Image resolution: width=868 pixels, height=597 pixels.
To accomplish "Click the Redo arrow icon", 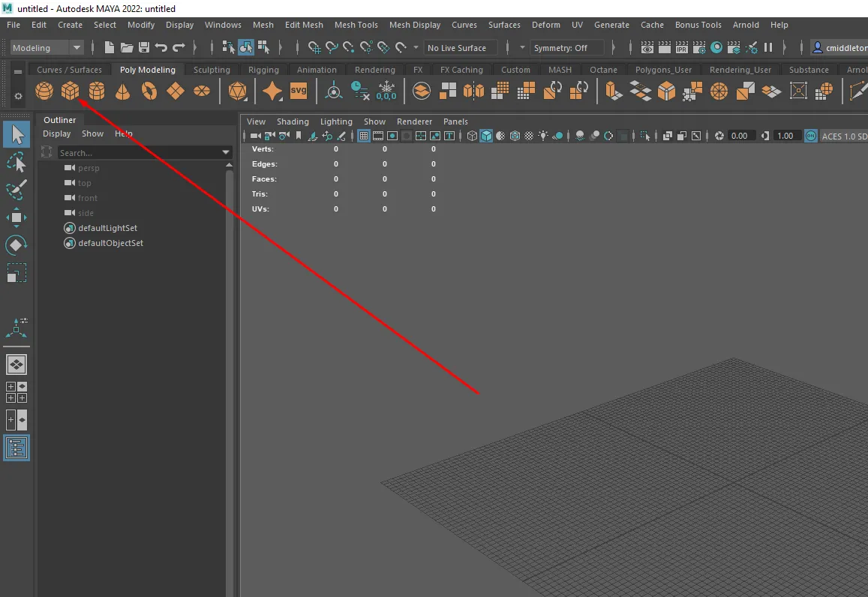I will (179, 47).
